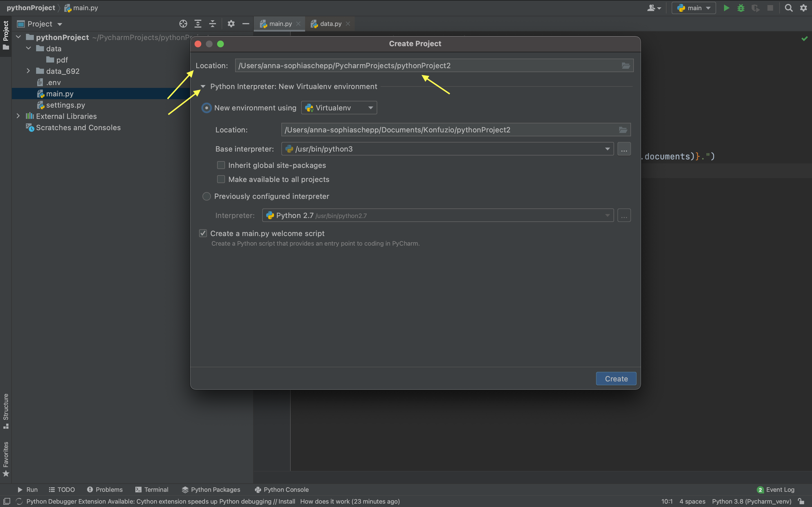Open the Virtualenv environment type dropdown
This screenshot has height=507, width=812.
tap(370, 108)
